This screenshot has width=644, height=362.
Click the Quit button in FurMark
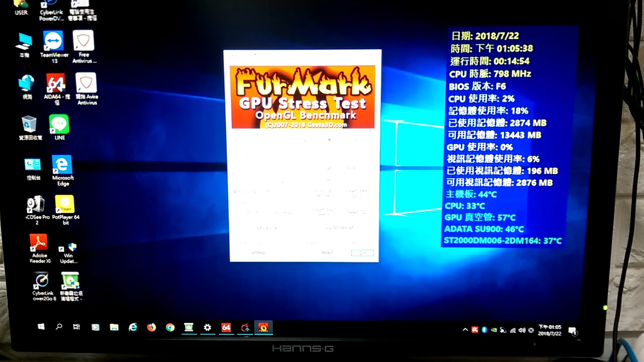362,252
